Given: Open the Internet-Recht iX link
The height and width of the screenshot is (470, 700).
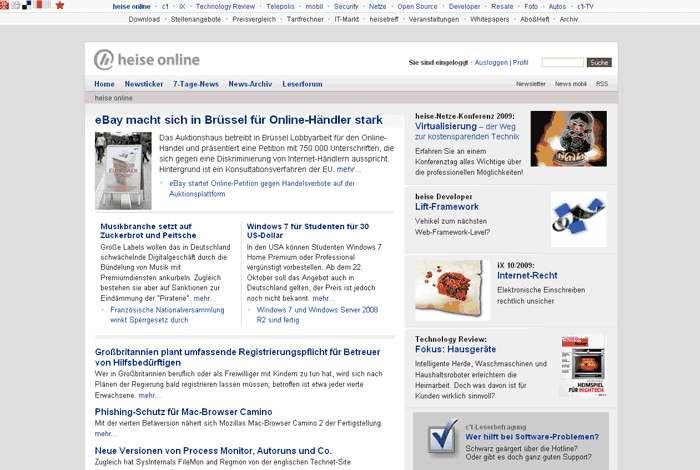Looking at the screenshot, I should click(527, 275).
